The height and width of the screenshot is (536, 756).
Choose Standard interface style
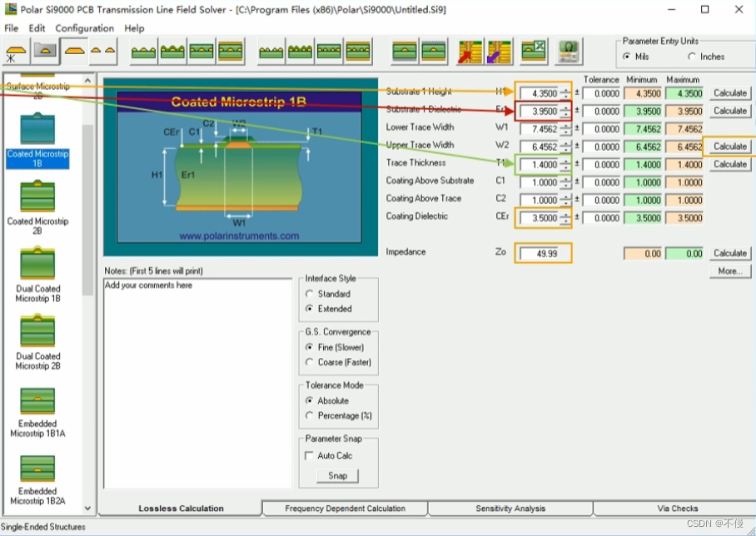tap(310, 294)
